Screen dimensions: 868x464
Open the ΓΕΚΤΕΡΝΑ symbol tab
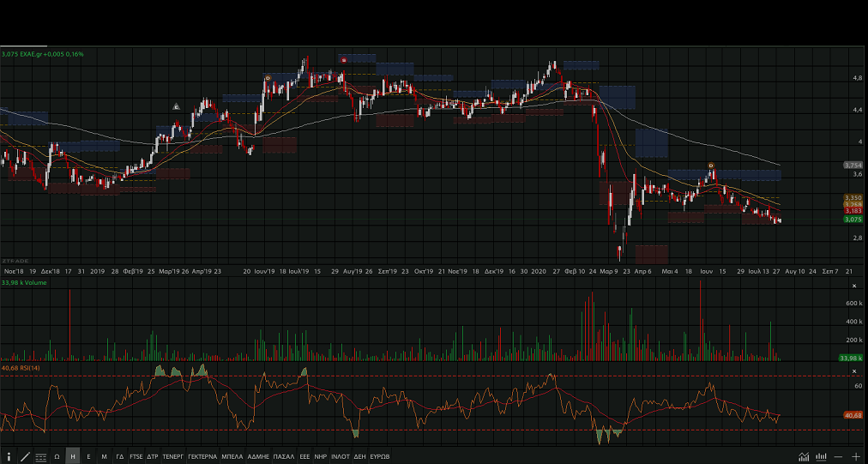point(202,456)
